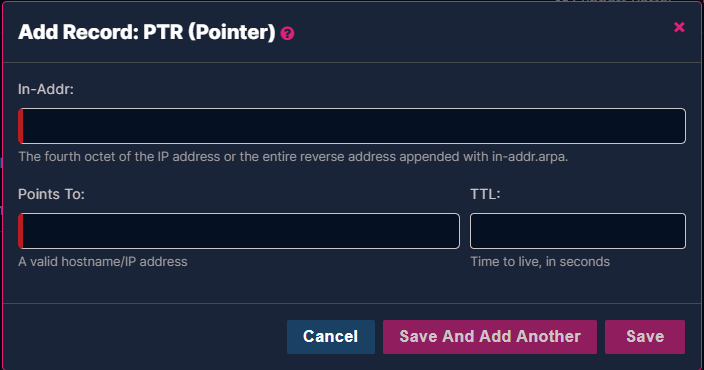
Task: Cancel adding the PTR record
Action: (x=331, y=337)
